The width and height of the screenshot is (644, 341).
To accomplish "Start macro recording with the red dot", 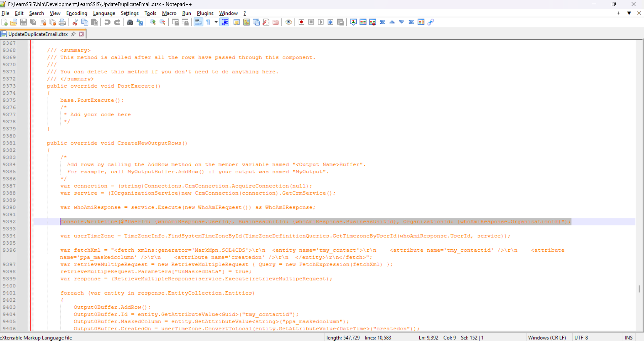I will point(302,22).
